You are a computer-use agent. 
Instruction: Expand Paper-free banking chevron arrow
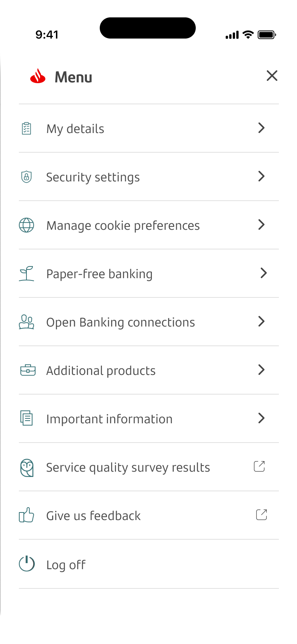(264, 273)
